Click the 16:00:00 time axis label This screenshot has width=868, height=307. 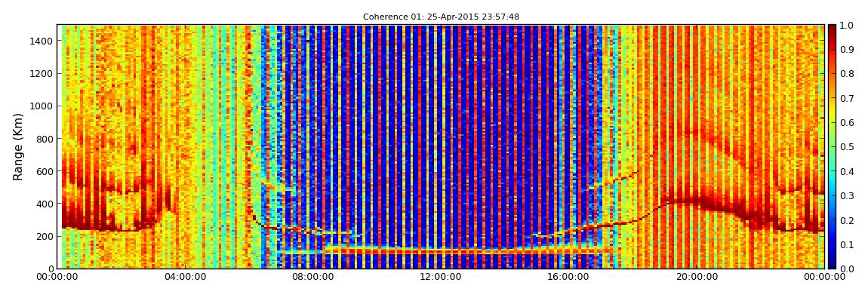569,277
